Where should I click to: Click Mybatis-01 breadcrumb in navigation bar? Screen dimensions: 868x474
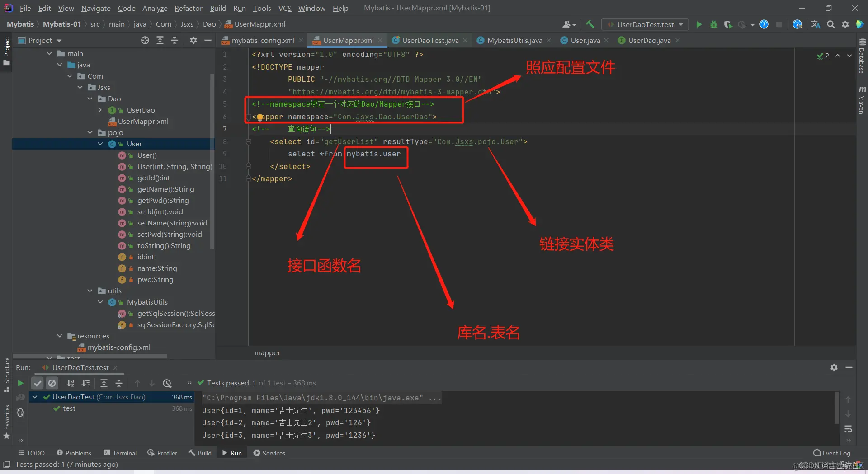tap(62, 24)
